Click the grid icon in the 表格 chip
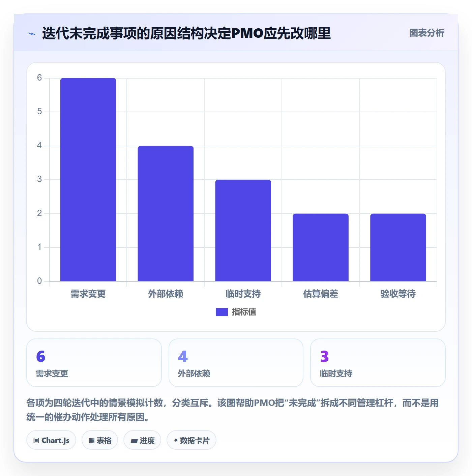Viewport: 472px width, 476px height. tap(91, 441)
